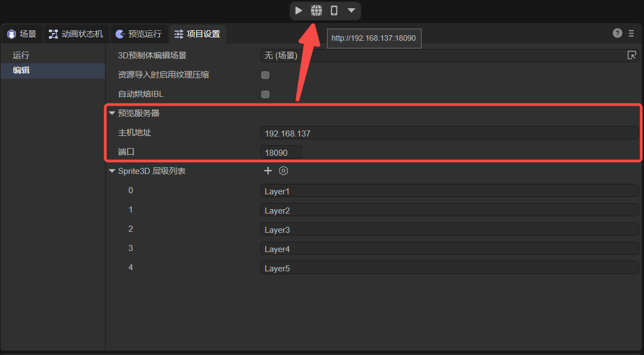The image size is (644, 355).
Task: Click the help question mark icon
Action: 618,33
